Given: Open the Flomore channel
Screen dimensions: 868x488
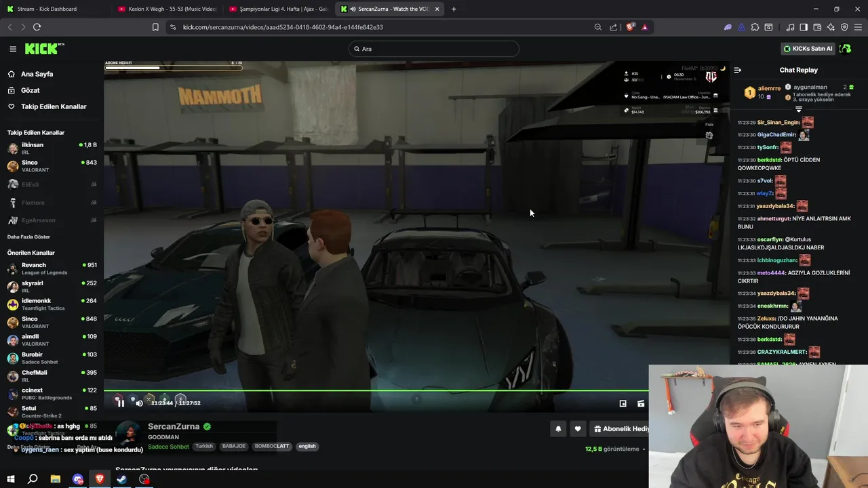Looking at the screenshot, I should coord(52,203).
